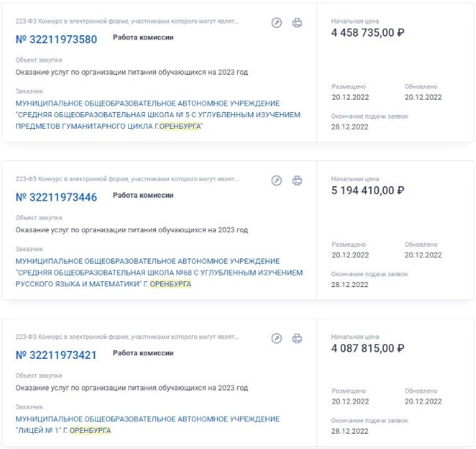This screenshot has height=449, width=476.
Task: Open procurement № 32211973580
Action: pyautogui.click(x=56, y=40)
